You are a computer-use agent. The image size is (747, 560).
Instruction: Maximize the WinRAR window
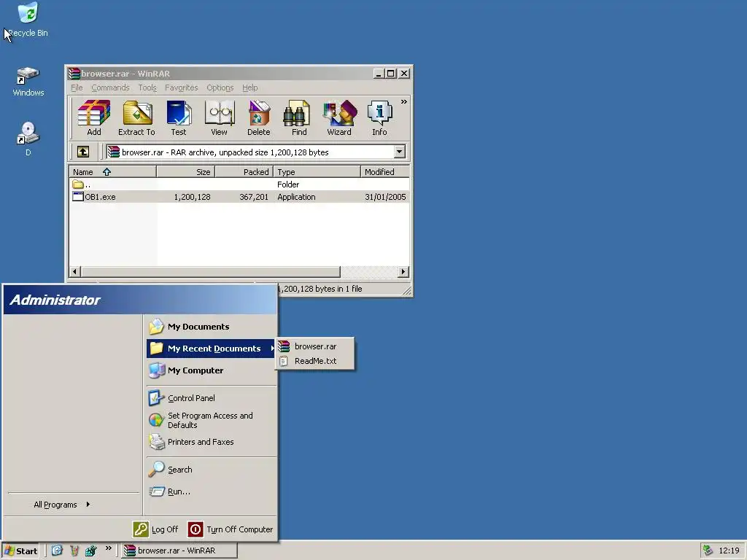pos(391,74)
